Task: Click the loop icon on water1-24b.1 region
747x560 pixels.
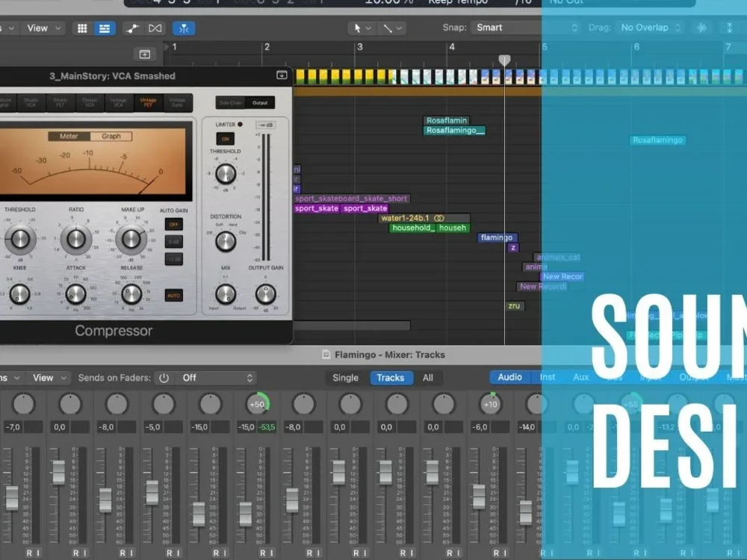Action: (x=438, y=218)
